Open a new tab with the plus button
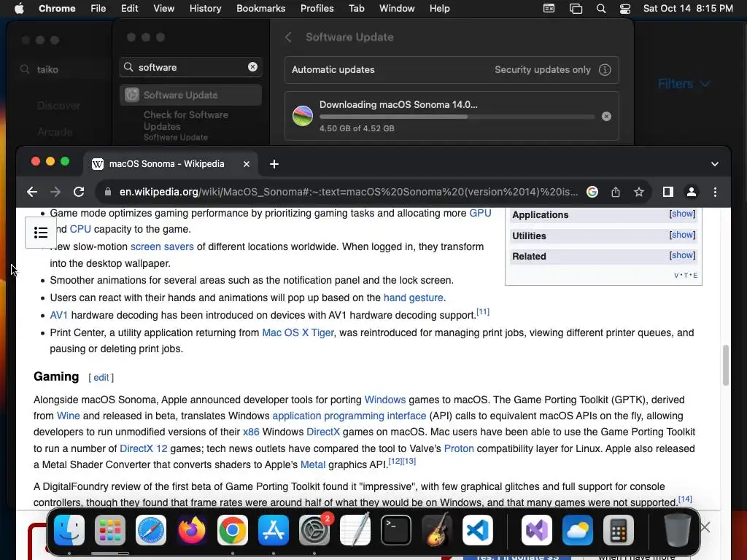747x560 pixels. tap(274, 164)
